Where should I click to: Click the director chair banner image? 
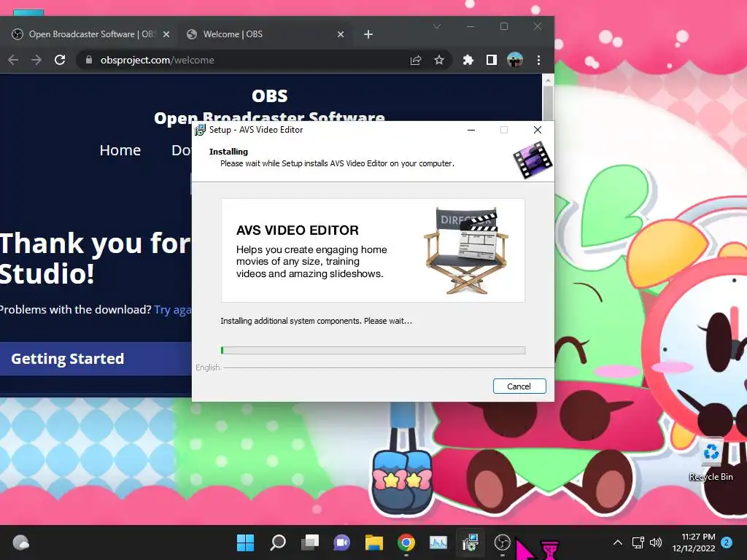(373, 251)
